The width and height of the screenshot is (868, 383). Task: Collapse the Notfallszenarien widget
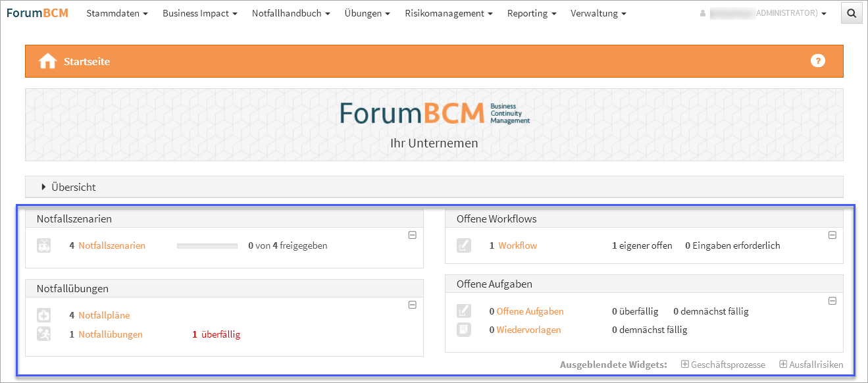(x=412, y=235)
